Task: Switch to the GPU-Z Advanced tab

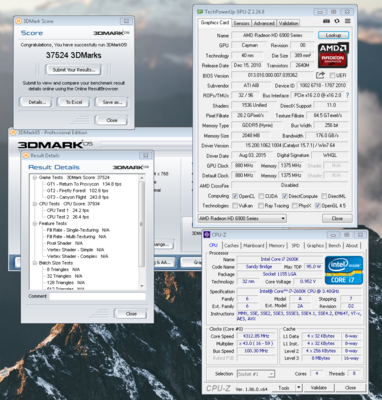Action: click(264, 23)
